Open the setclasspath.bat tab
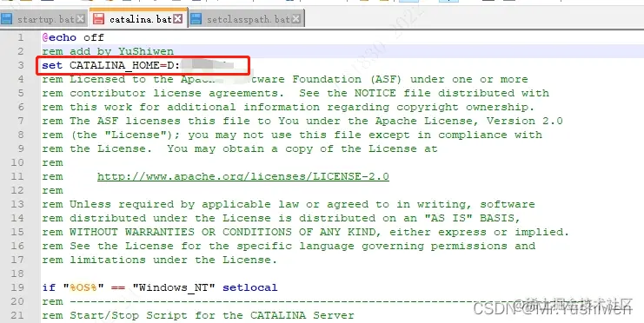 pos(248,19)
